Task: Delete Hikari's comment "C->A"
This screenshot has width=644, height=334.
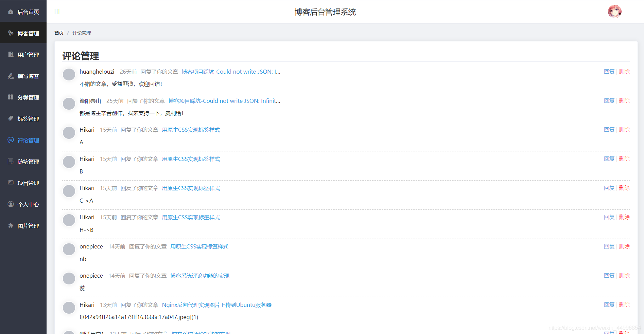Action: (x=624, y=188)
